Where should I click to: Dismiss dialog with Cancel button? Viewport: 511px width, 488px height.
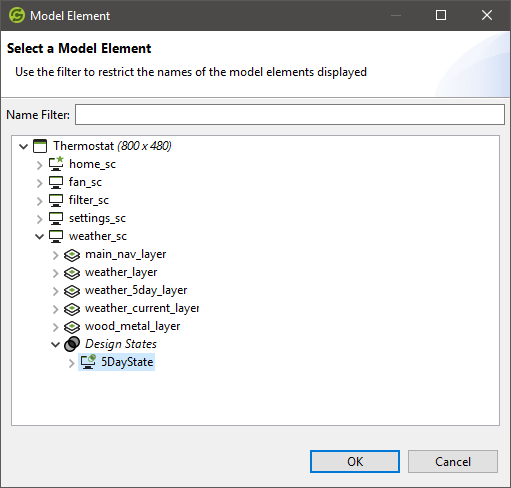pyautogui.click(x=453, y=461)
